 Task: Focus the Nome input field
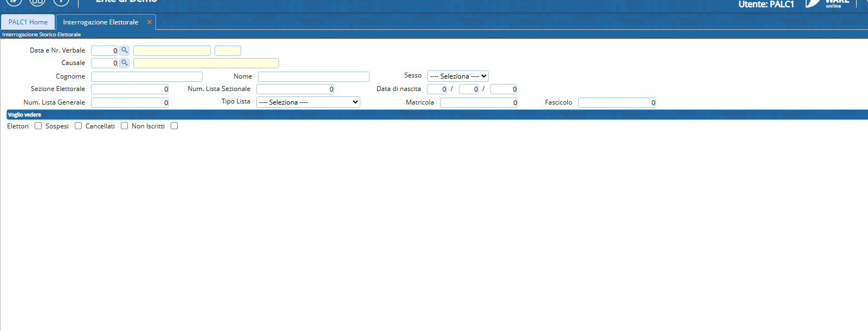click(314, 77)
